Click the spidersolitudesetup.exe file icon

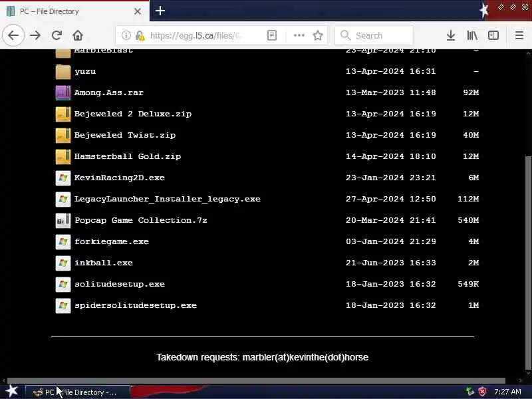[63, 305]
